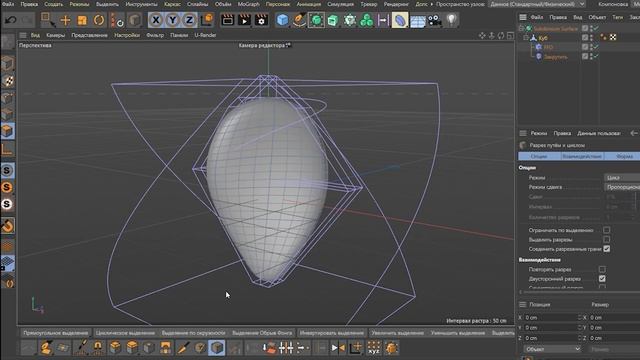This screenshot has height=360, width=640.
Task: Select the Rotate tool icon
Action: tap(99, 20)
